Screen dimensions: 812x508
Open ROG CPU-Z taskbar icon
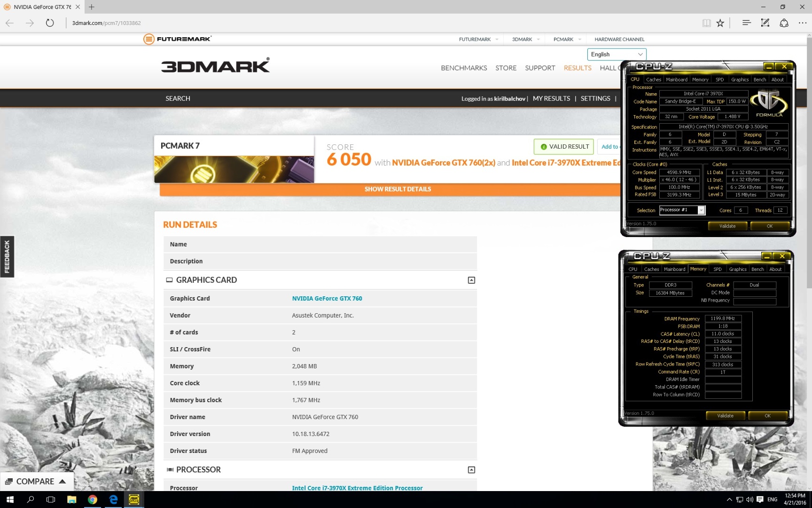134,500
